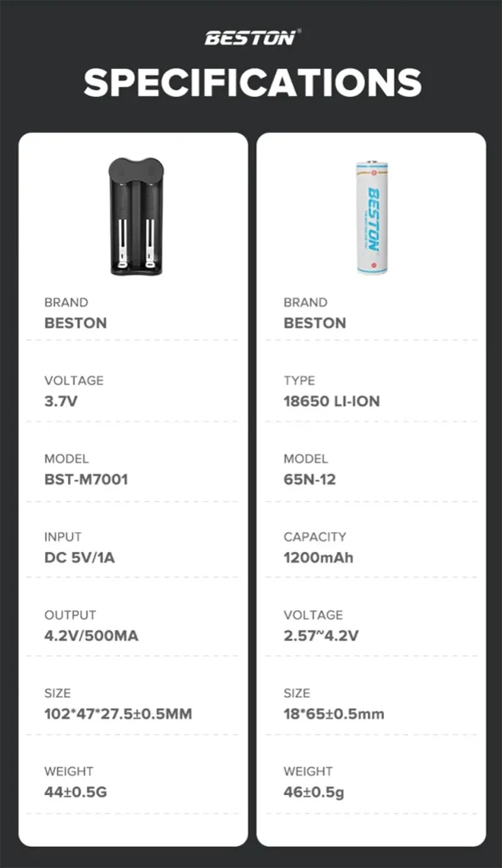Screen dimensions: 502x868
Task: Click the battery's BESTON brand value
Action: pos(314,323)
